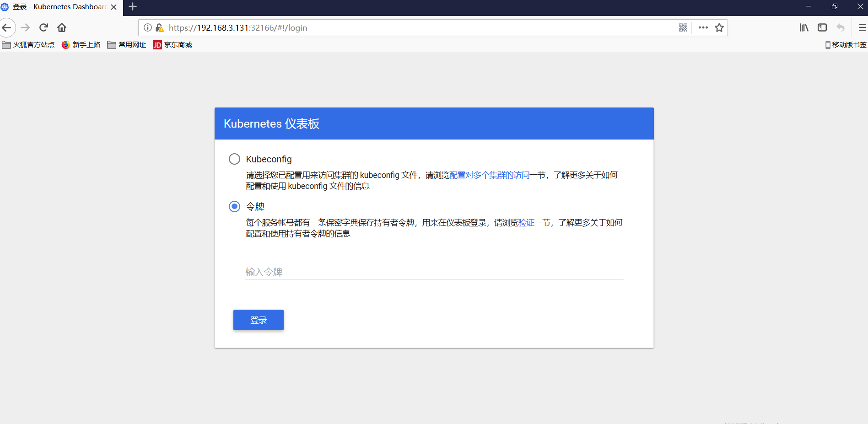Screen dimensions: 868x424
Task: Open the 新手上路 bookmark
Action: pos(81,45)
